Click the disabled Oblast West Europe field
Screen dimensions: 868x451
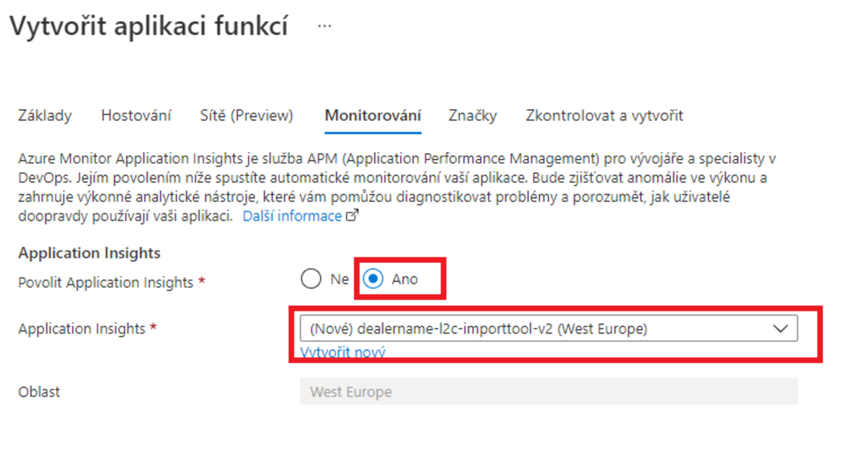coord(548,391)
